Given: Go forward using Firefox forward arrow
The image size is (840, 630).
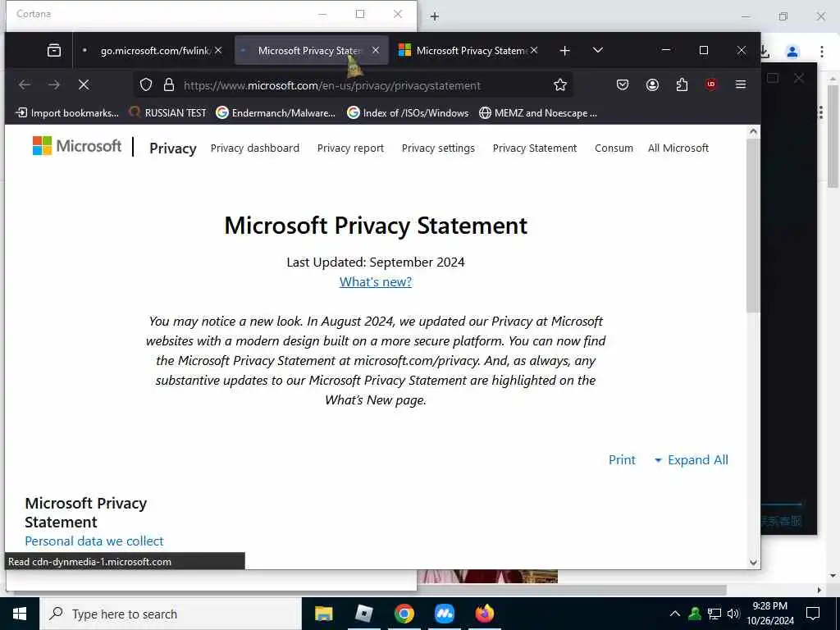Looking at the screenshot, I should tap(54, 84).
